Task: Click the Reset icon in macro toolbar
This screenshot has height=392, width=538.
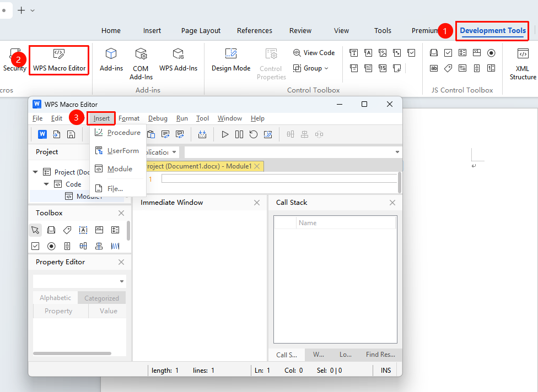Action: (254, 134)
